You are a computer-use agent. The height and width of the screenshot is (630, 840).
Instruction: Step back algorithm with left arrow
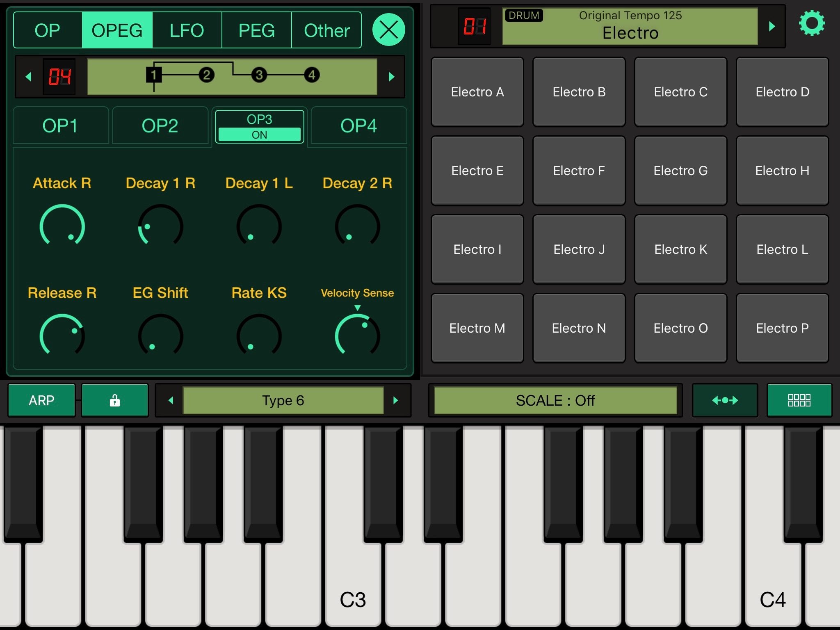(28, 76)
